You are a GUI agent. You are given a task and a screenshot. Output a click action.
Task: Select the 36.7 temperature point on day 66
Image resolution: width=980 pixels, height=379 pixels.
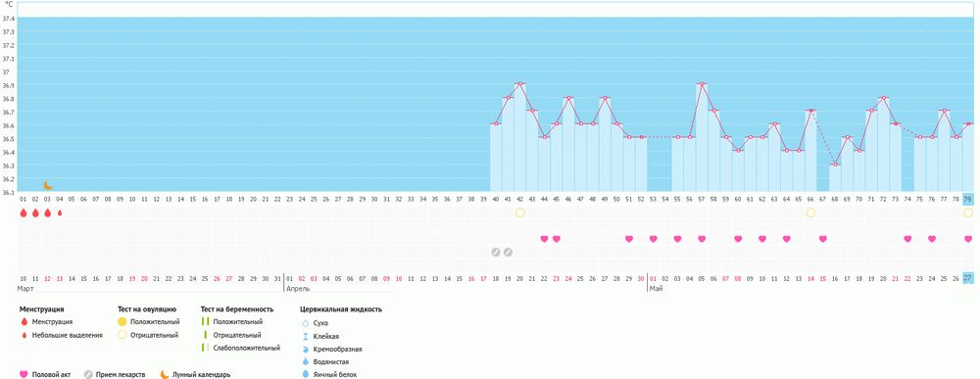(x=810, y=111)
